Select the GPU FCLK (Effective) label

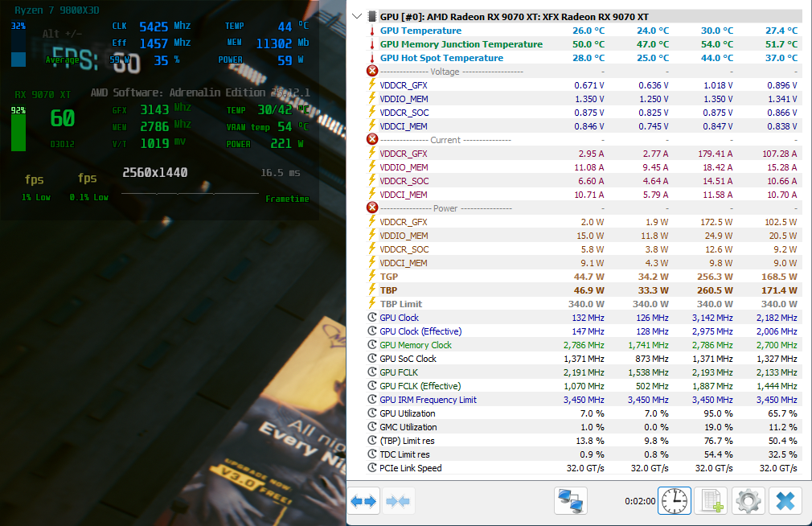coord(420,386)
